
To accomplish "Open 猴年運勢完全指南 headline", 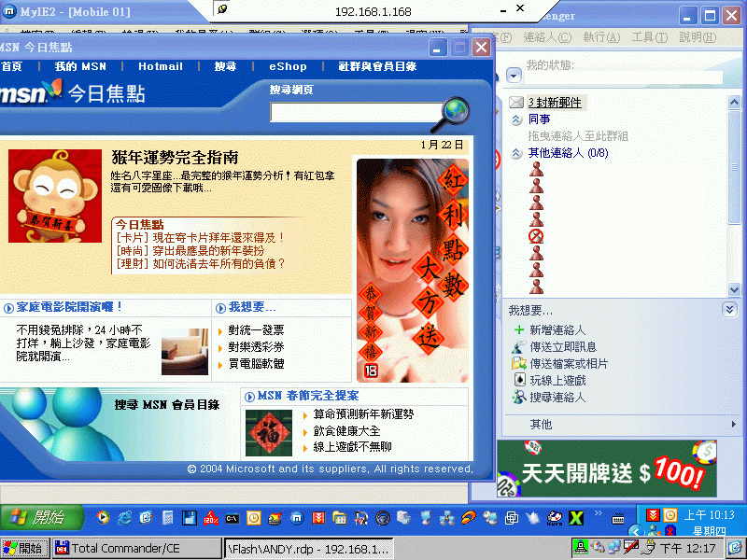I will coord(175,157).
